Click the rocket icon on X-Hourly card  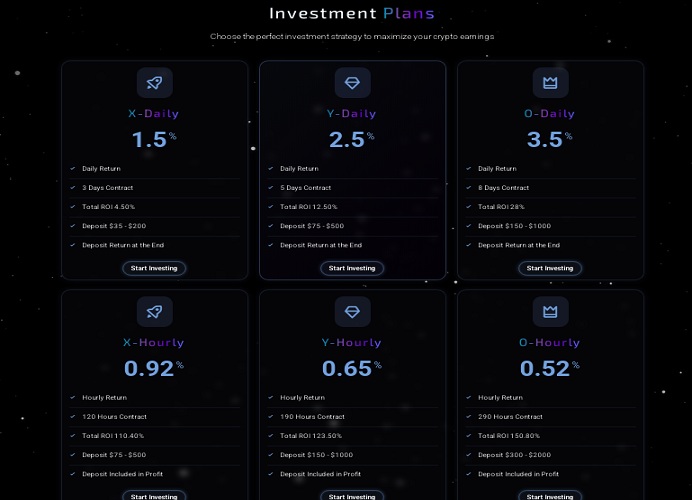tap(154, 312)
